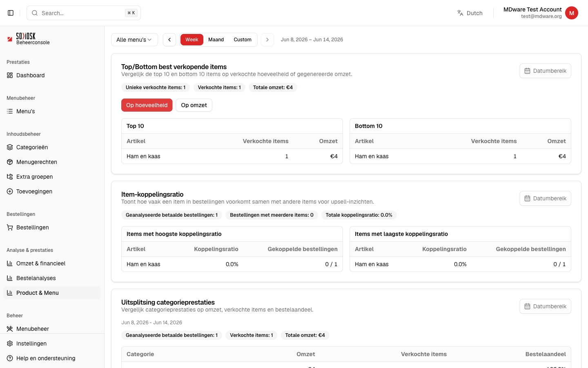Screen dimensions: 588x368
Task: Click Ham en kaas in Bottom 10 table
Action: click(372, 156)
